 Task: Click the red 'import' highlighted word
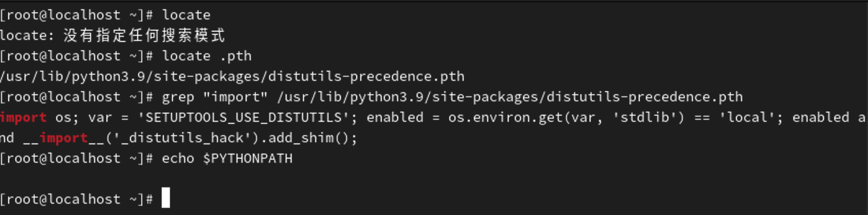tap(24, 117)
